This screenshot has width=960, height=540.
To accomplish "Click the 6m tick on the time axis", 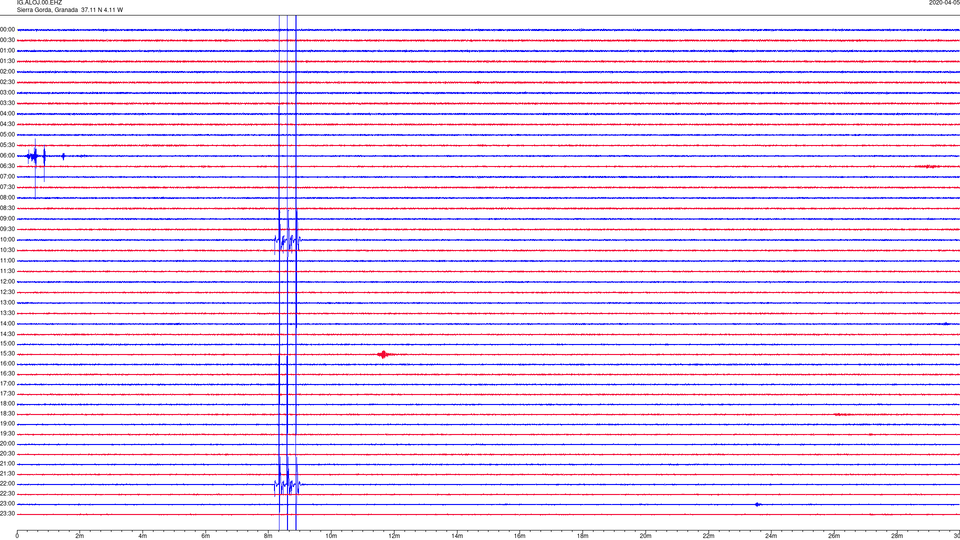I will (x=206, y=536).
